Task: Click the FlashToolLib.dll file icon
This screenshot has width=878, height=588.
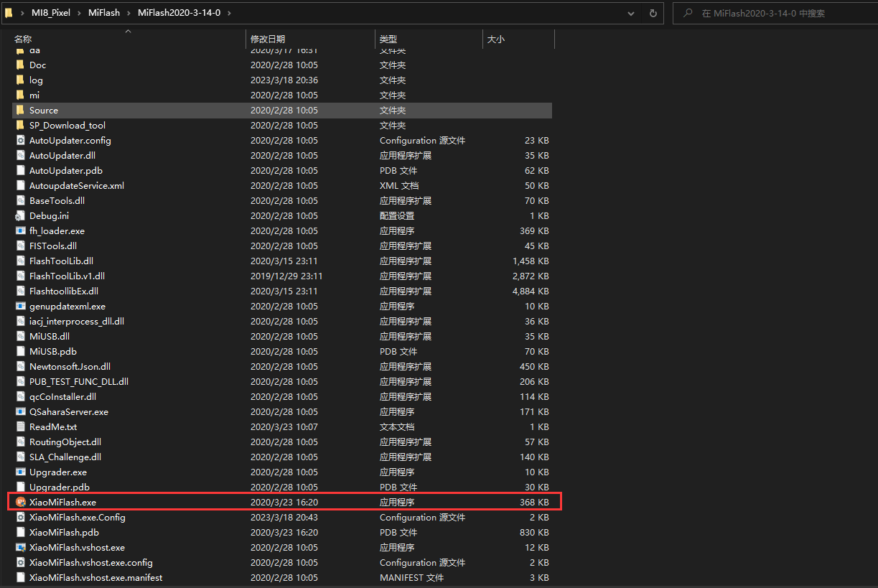Action: pyautogui.click(x=20, y=261)
